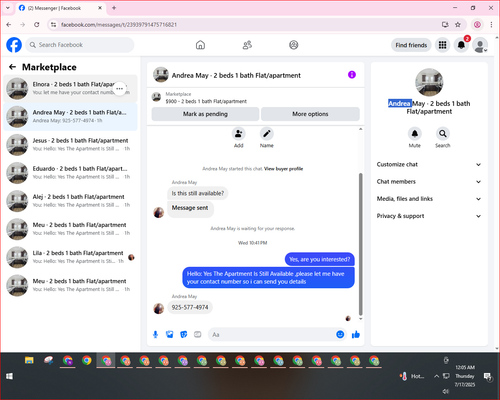This screenshot has width=500, height=400.
Task: Open the weather widget on taskbar
Action: [x=412, y=376]
